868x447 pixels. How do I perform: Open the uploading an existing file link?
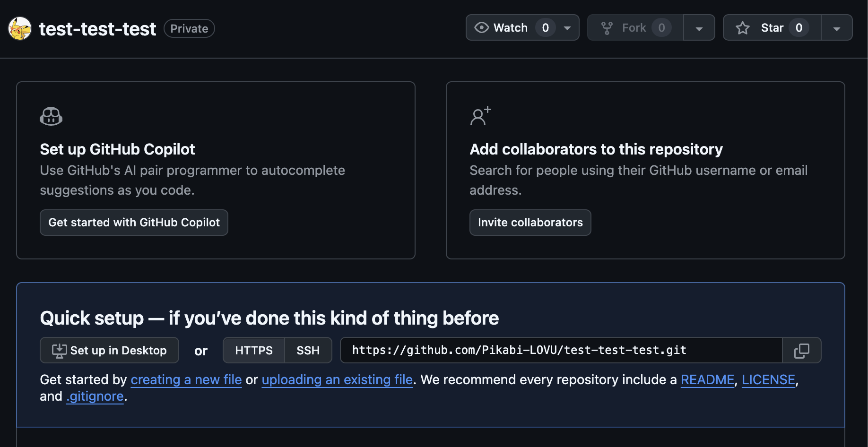pyautogui.click(x=337, y=379)
